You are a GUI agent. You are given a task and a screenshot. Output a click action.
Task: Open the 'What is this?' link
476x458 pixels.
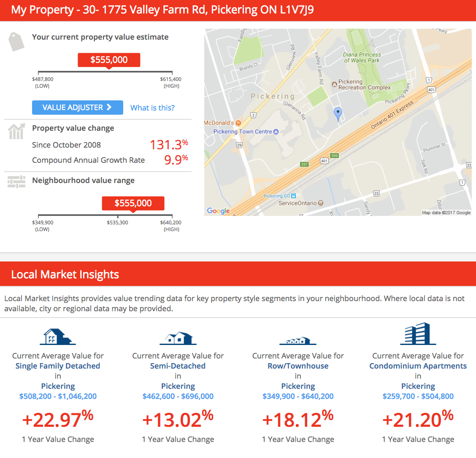coord(152,108)
